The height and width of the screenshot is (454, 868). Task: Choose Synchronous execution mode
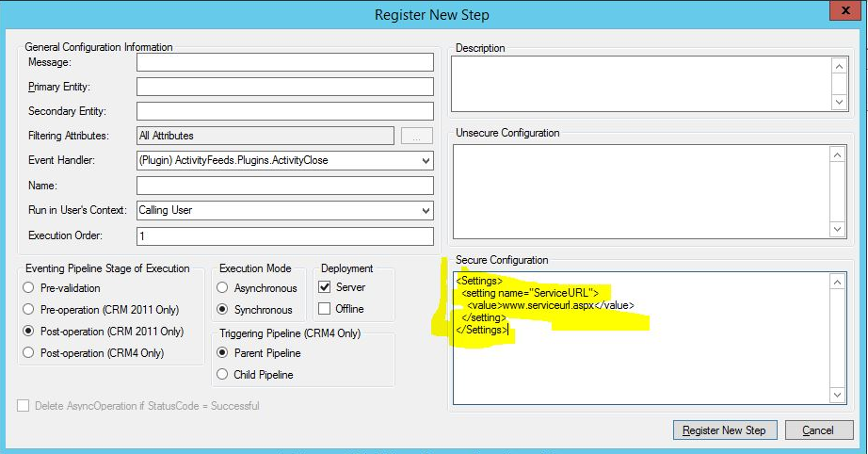click(222, 309)
